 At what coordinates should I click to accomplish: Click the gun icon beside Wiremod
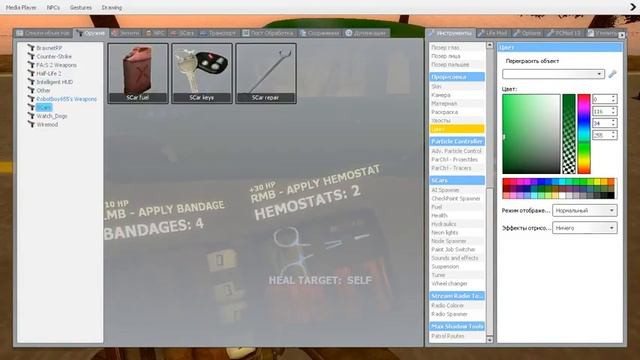pos(31,124)
